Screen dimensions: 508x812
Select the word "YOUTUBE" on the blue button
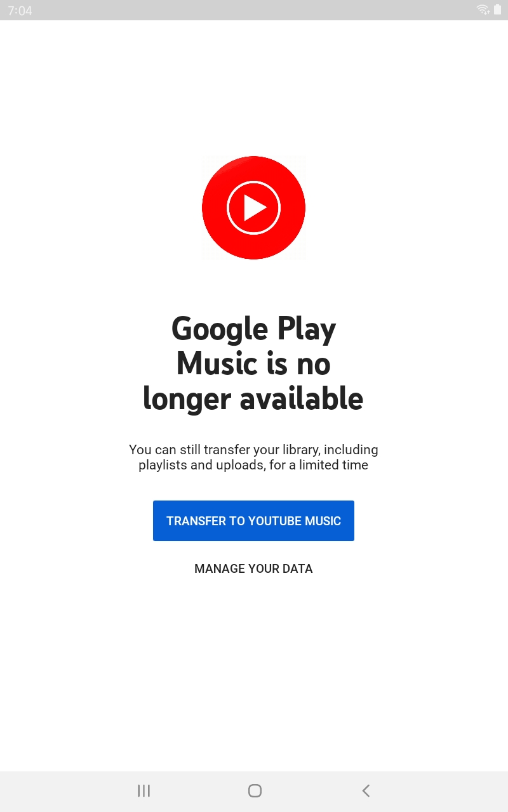tap(275, 521)
